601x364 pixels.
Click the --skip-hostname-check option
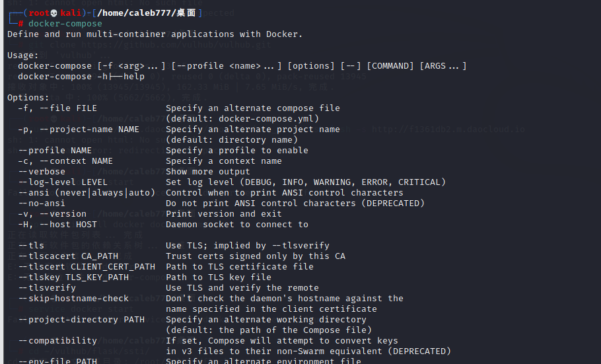73,299
